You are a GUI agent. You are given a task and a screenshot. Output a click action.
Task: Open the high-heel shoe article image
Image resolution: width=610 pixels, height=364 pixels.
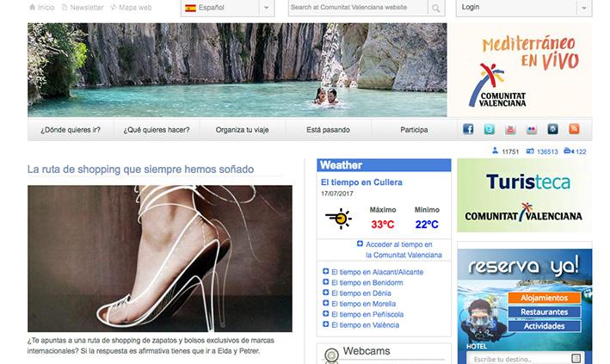click(159, 258)
